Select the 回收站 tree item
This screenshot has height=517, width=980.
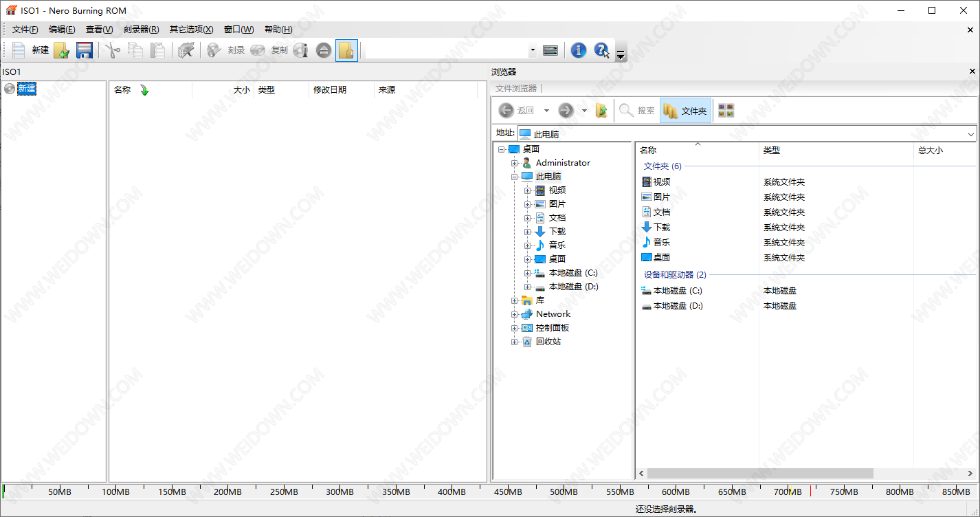548,342
